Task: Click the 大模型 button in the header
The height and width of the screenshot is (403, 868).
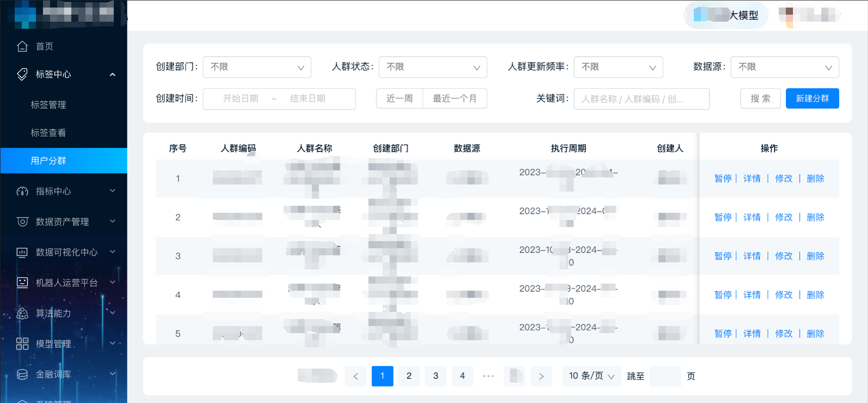Action: pyautogui.click(x=726, y=15)
